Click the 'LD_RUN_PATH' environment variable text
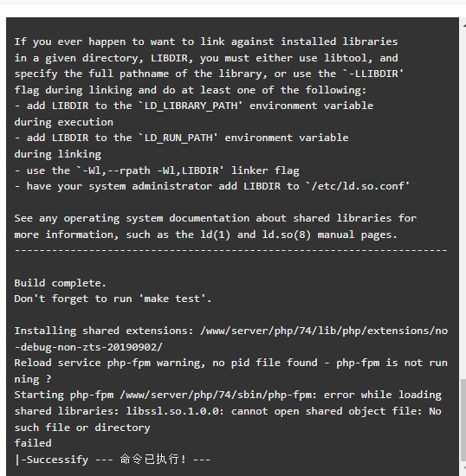The height and width of the screenshot is (476, 466). (178, 138)
